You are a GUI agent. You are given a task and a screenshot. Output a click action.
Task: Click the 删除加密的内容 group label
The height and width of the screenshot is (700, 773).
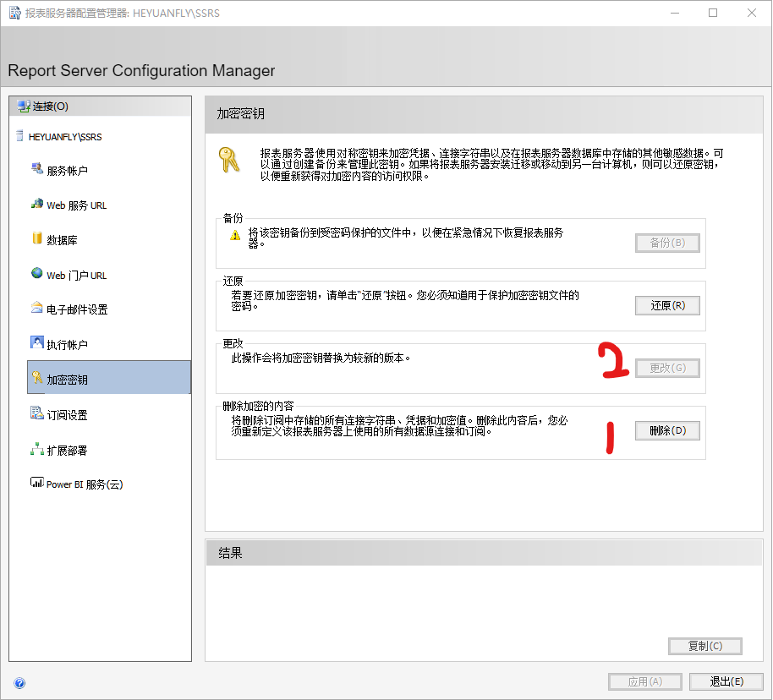pos(258,406)
